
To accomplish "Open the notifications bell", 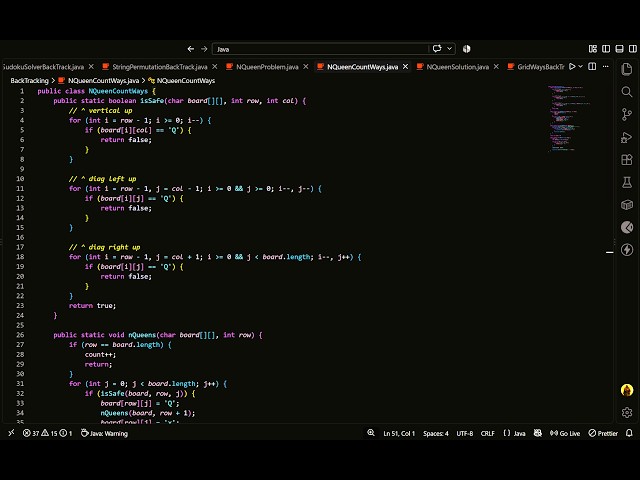I will tap(629, 433).
